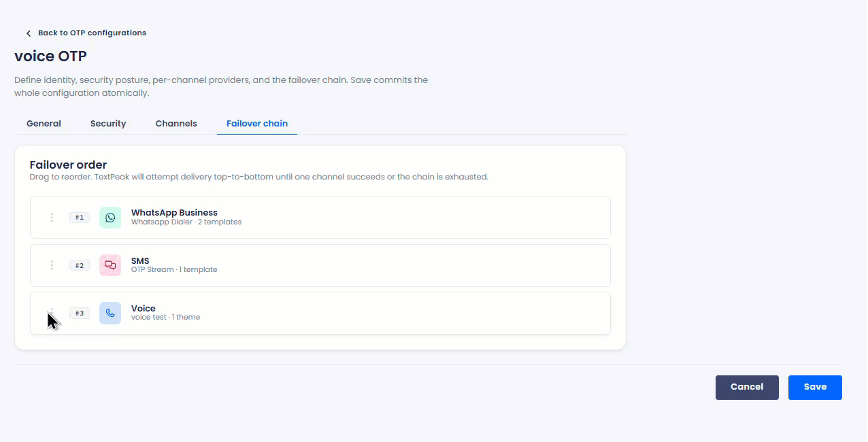Click the WhatsApp channel icon

click(110, 218)
